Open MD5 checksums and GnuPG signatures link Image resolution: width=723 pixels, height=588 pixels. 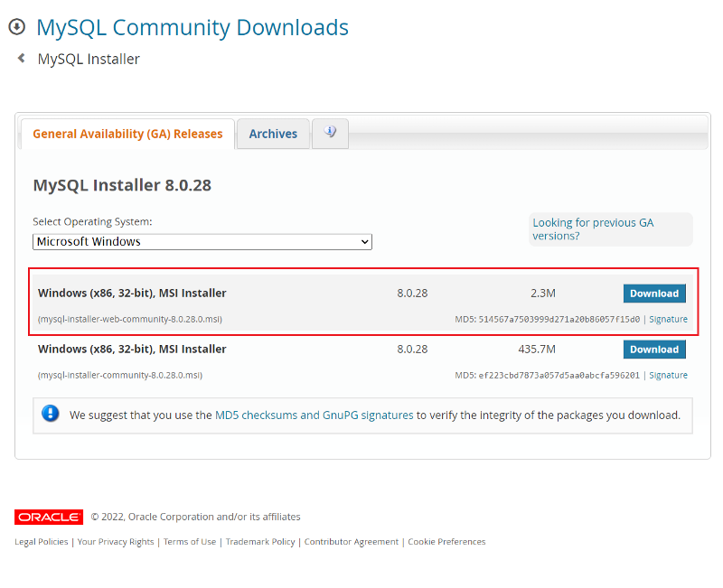coord(314,415)
